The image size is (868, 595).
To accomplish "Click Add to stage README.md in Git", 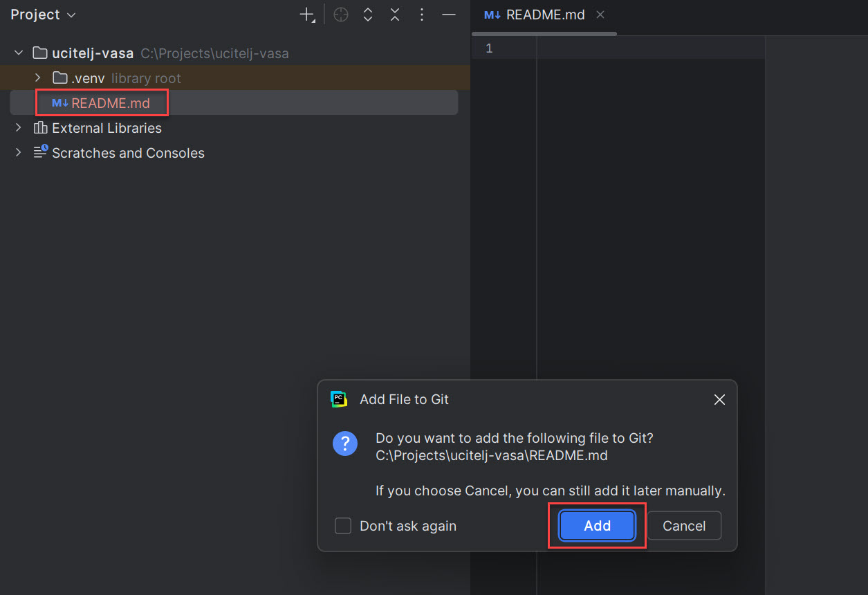I will 596,526.
